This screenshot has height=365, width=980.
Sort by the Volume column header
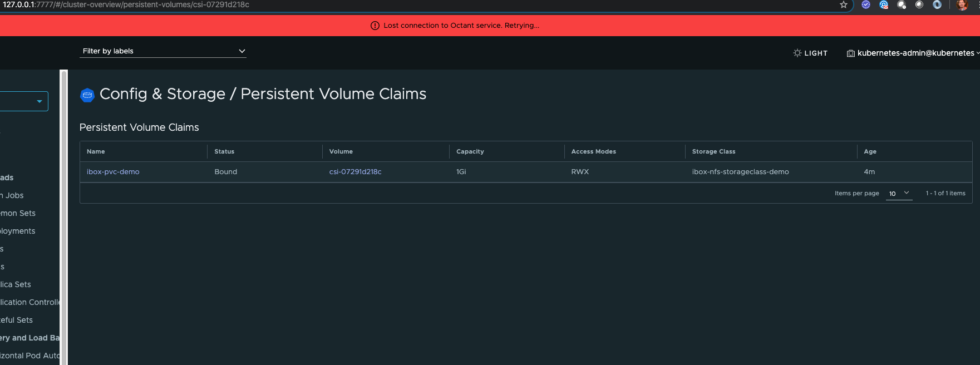[x=341, y=151]
